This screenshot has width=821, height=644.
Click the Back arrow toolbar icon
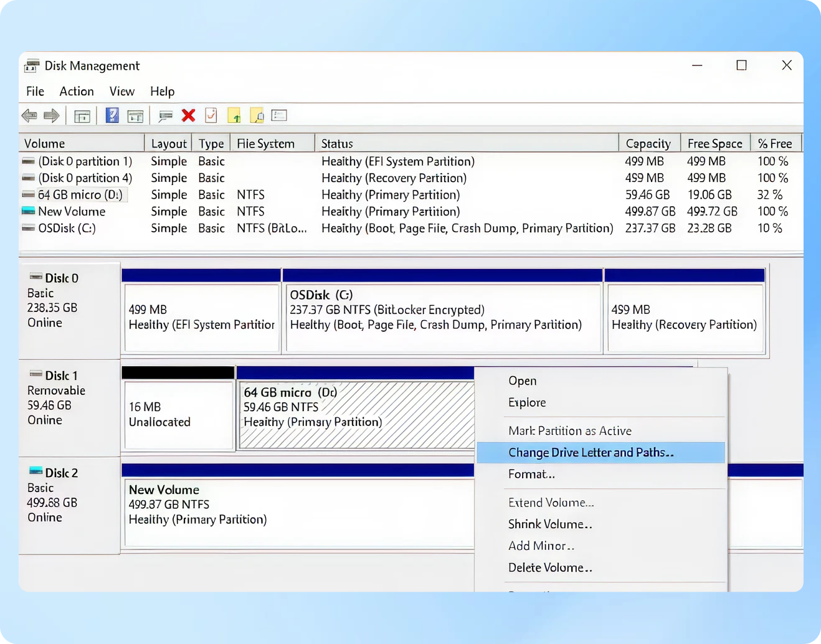pyautogui.click(x=29, y=115)
